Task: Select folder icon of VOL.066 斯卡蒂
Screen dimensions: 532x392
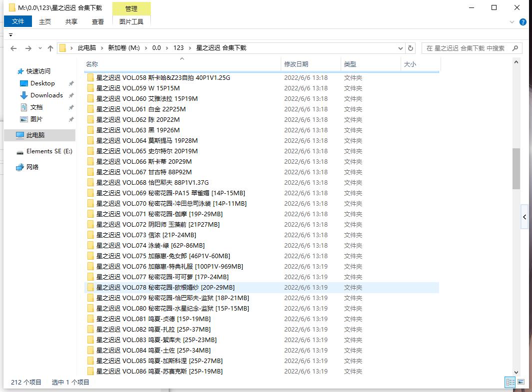Action: coord(90,162)
